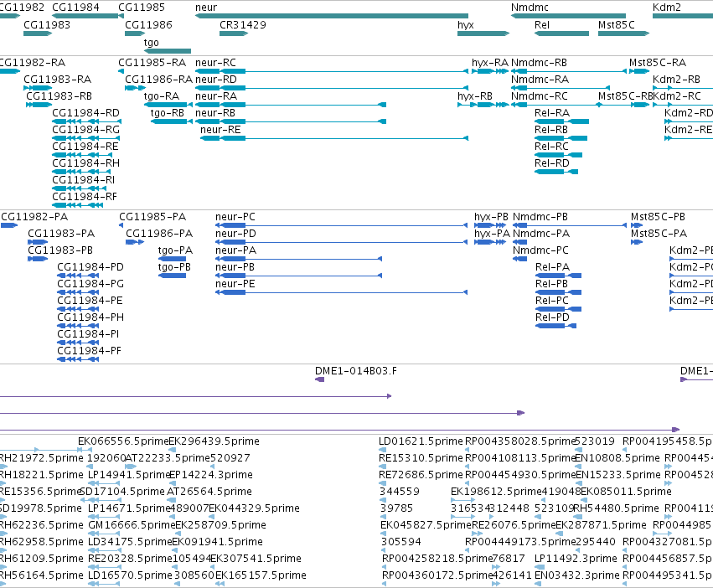
Task: Select transcript CG11984-RF label
Action: [85, 197]
